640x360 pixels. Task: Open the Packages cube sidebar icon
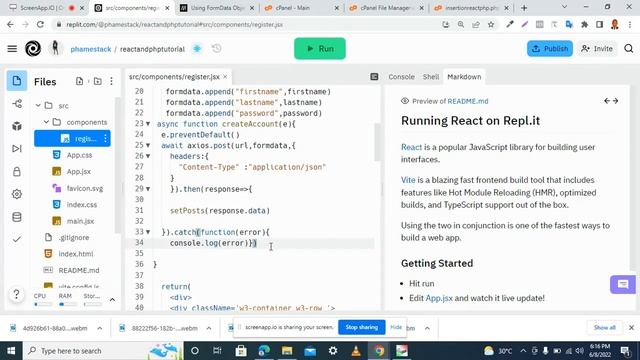tap(17, 126)
